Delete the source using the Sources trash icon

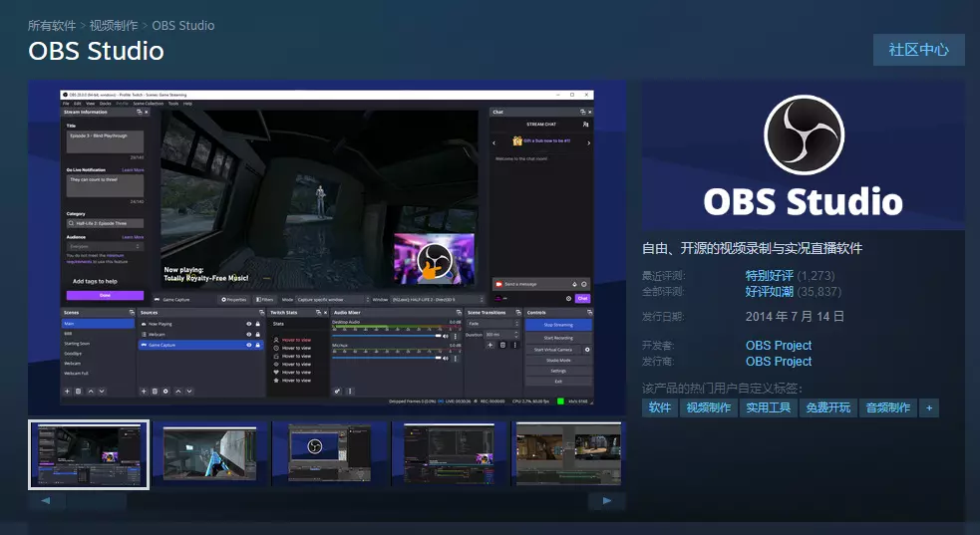click(x=155, y=392)
